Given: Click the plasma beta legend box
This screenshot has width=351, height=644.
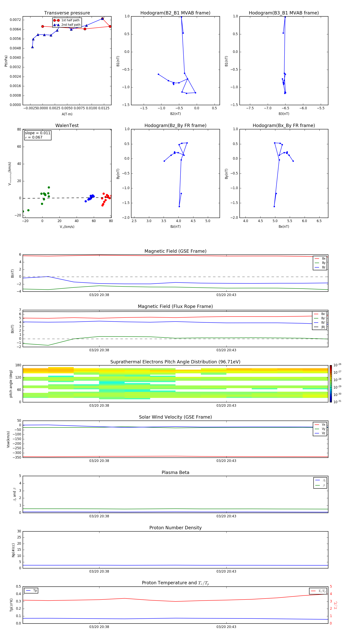Looking at the screenshot, I should (x=320, y=483).
